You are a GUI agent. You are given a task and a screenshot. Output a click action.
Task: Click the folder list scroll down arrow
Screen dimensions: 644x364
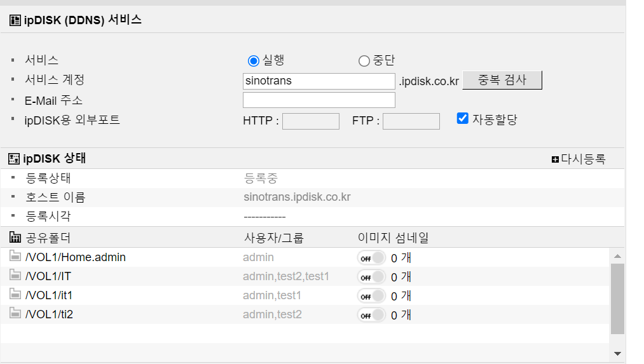click(617, 353)
